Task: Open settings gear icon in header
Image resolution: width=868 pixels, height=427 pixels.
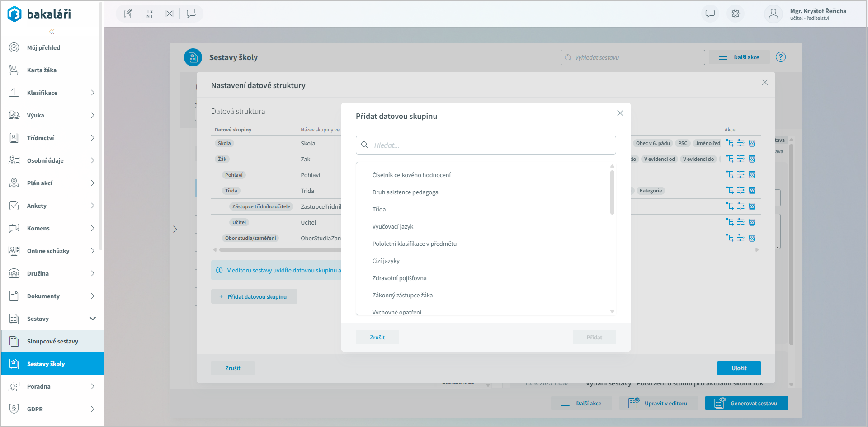Action: click(x=736, y=14)
